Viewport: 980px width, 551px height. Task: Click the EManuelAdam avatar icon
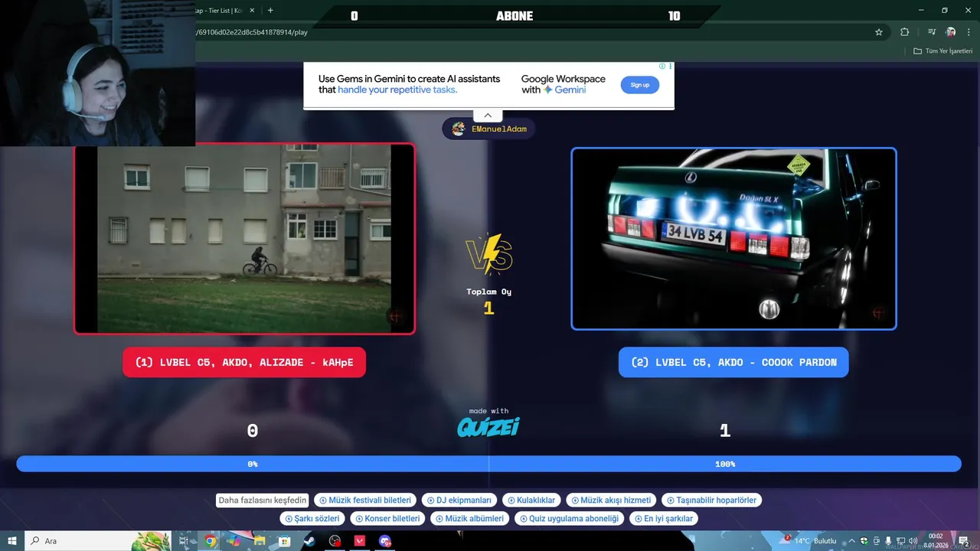coord(458,129)
